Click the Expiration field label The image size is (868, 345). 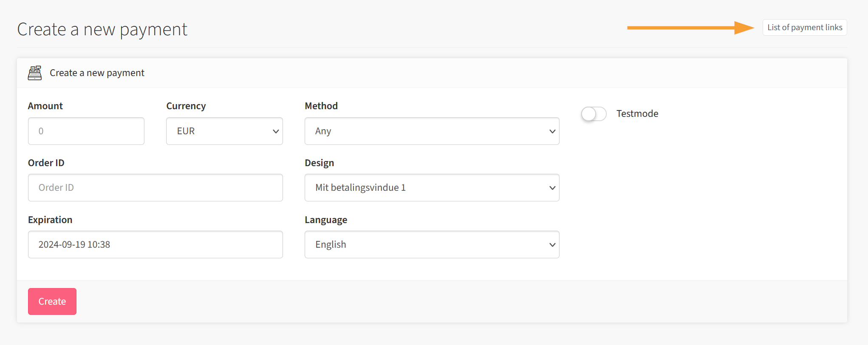(50, 220)
